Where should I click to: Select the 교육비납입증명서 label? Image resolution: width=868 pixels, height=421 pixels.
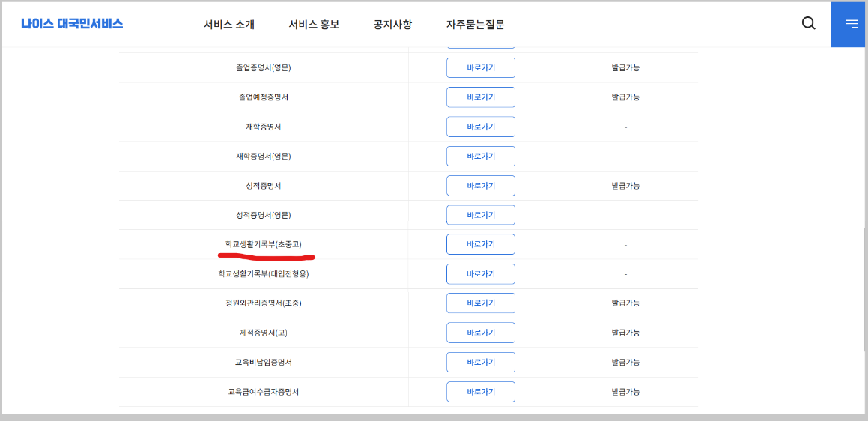point(264,363)
